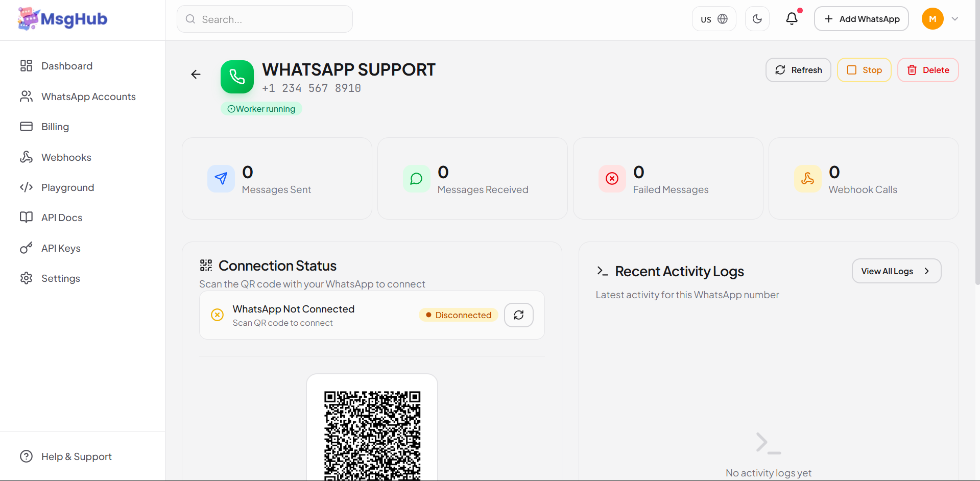Click the orange M user avatar

933,19
